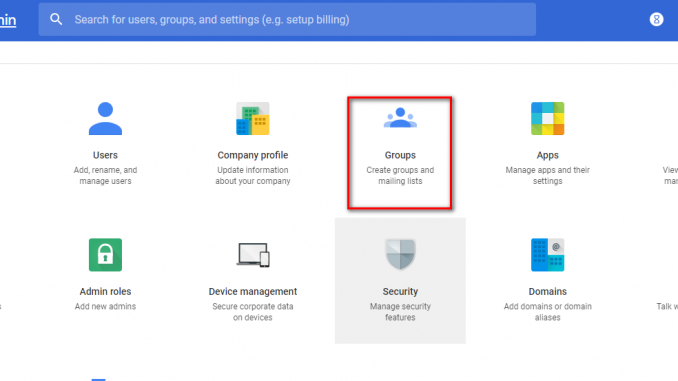Screen dimensions: 678x381
Task: Select the 'Device management' label
Action: [x=253, y=291]
